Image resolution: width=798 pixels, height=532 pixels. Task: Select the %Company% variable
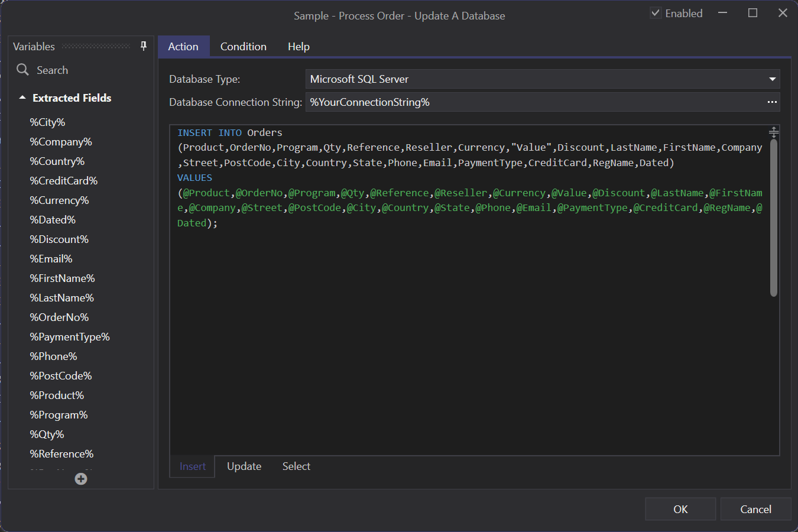coord(61,142)
